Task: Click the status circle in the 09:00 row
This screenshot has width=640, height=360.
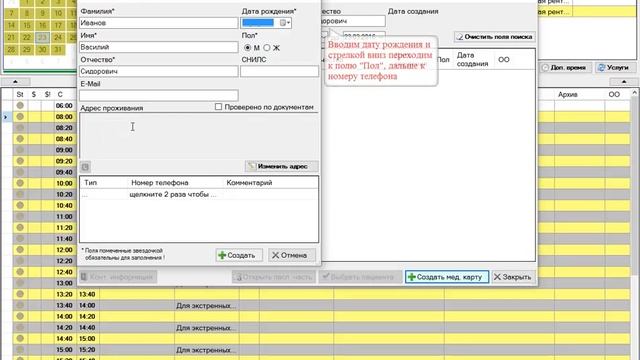Action: [x=20, y=150]
